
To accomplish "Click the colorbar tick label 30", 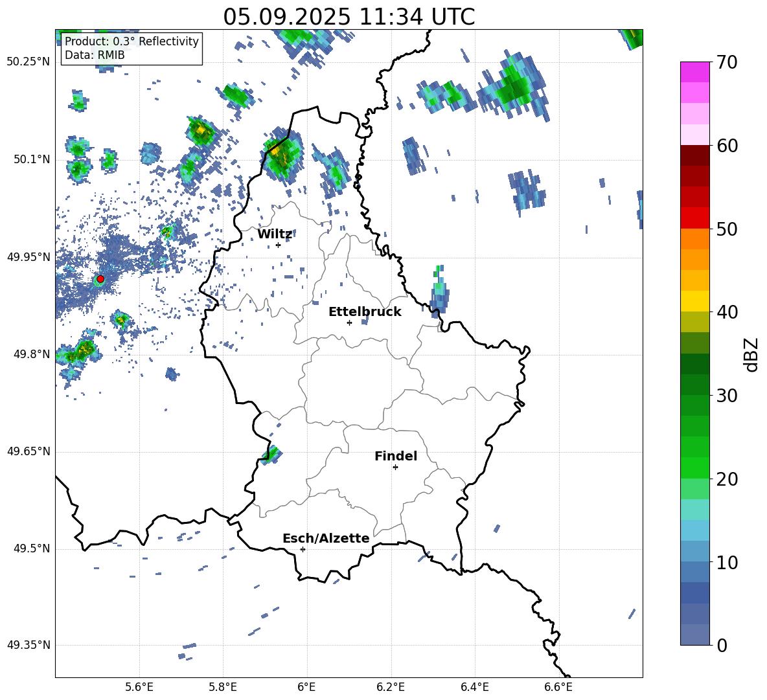I will point(727,396).
